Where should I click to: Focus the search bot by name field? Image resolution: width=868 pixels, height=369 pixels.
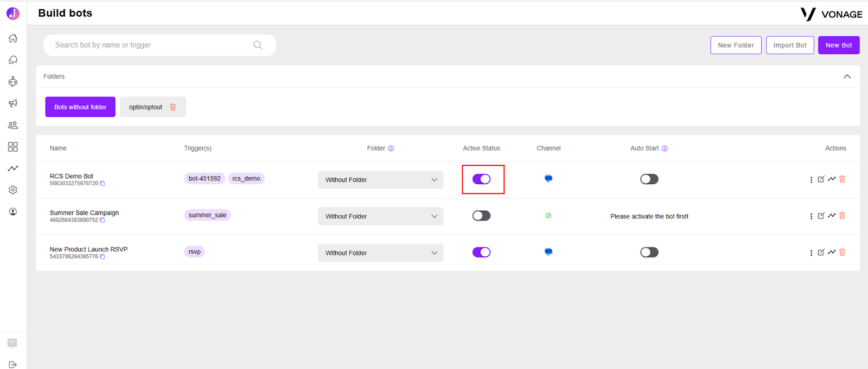click(159, 45)
